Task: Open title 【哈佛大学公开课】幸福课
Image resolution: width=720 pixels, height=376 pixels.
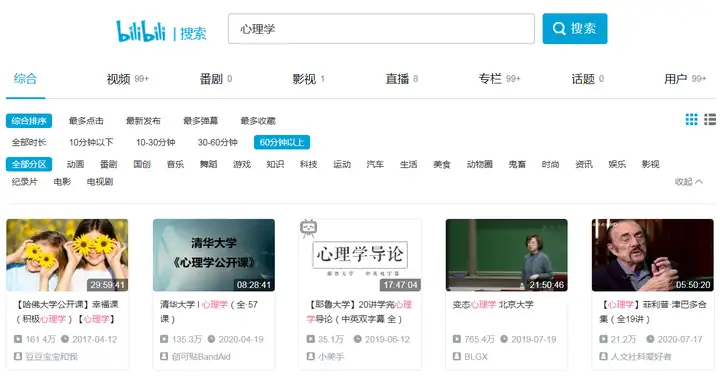Action: click(x=67, y=311)
